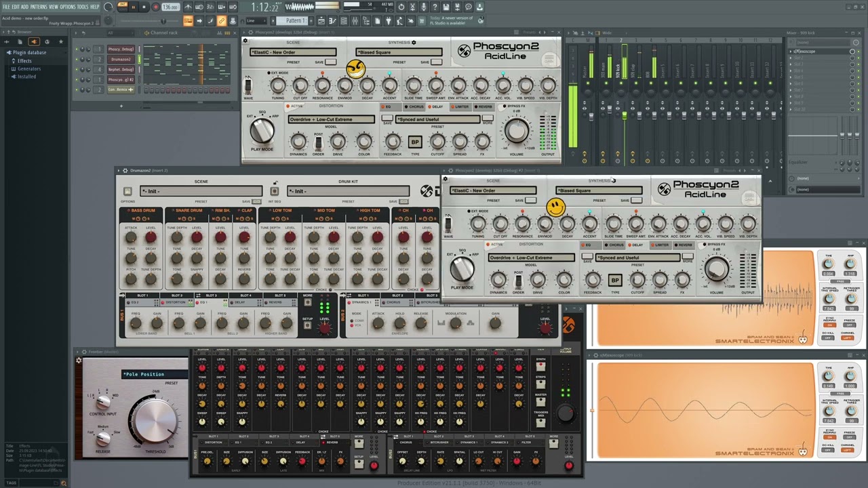The height and width of the screenshot is (488, 868).
Task: Click the VOLUME knob in top Phoscyon2
Action: tap(517, 130)
